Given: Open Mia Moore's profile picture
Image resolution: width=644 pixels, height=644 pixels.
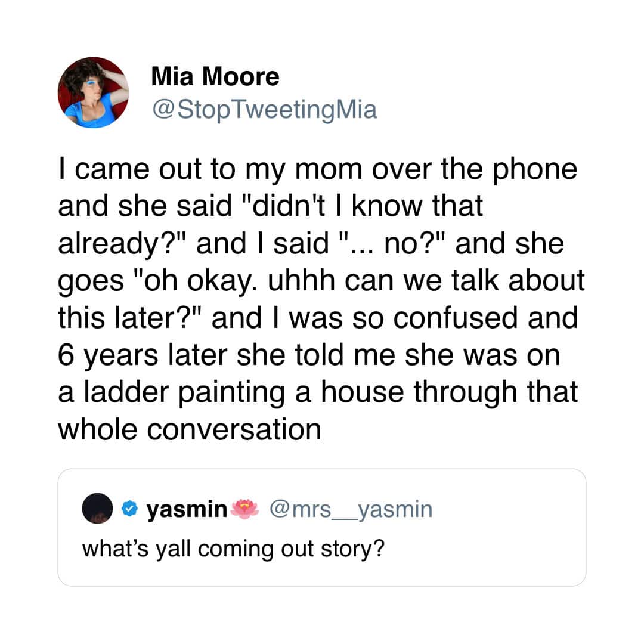Looking at the screenshot, I should (x=93, y=92).
